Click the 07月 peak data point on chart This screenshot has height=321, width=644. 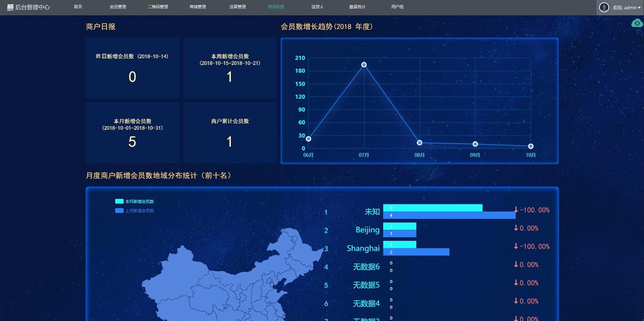click(364, 65)
